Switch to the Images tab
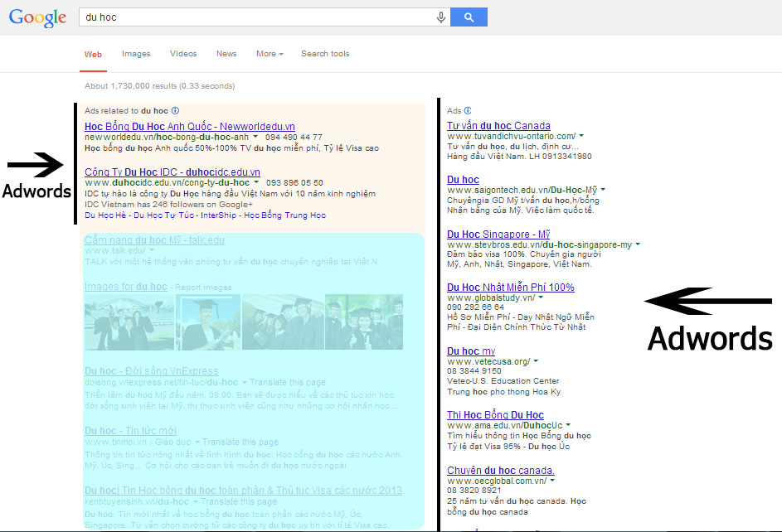The width and height of the screenshot is (782, 532). [136, 54]
